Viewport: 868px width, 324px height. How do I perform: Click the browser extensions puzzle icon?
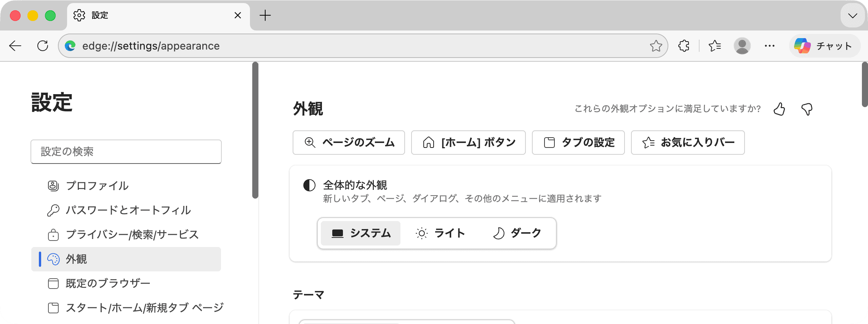(683, 46)
